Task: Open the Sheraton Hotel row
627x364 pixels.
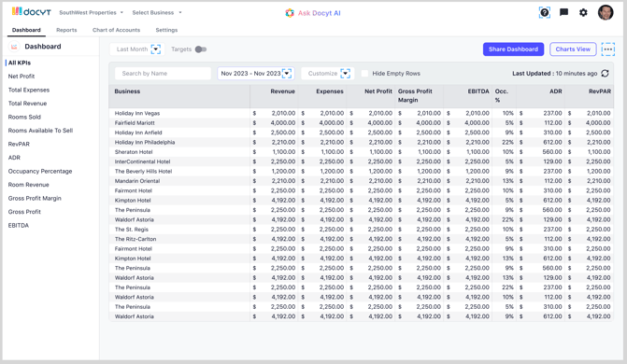Action: (x=361, y=152)
